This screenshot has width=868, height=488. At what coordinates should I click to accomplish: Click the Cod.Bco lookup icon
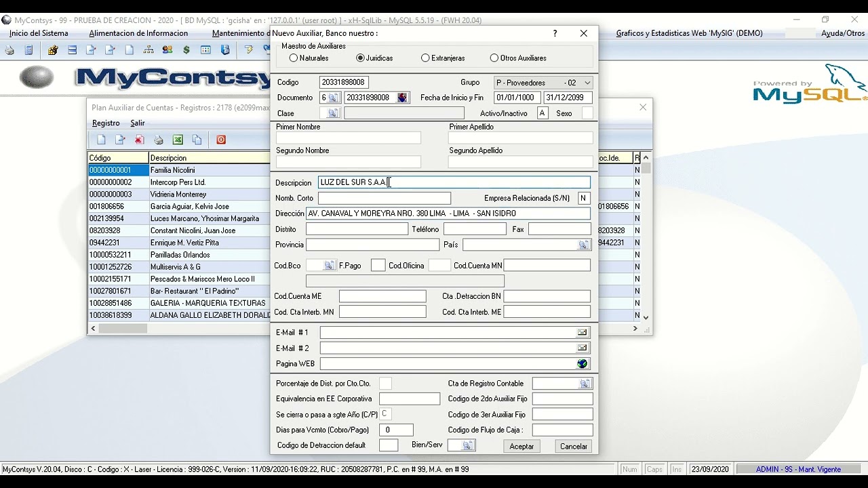pos(329,265)
